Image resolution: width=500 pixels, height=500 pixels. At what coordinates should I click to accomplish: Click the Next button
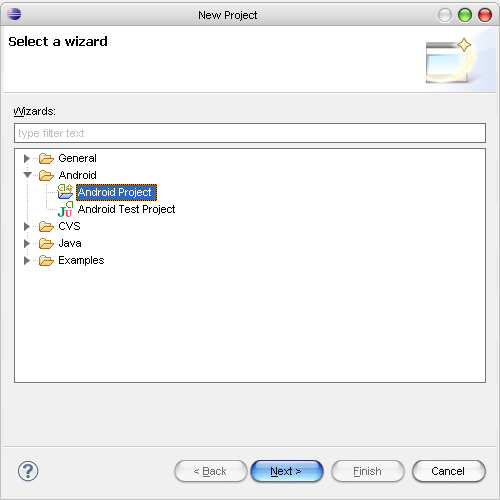287,471
